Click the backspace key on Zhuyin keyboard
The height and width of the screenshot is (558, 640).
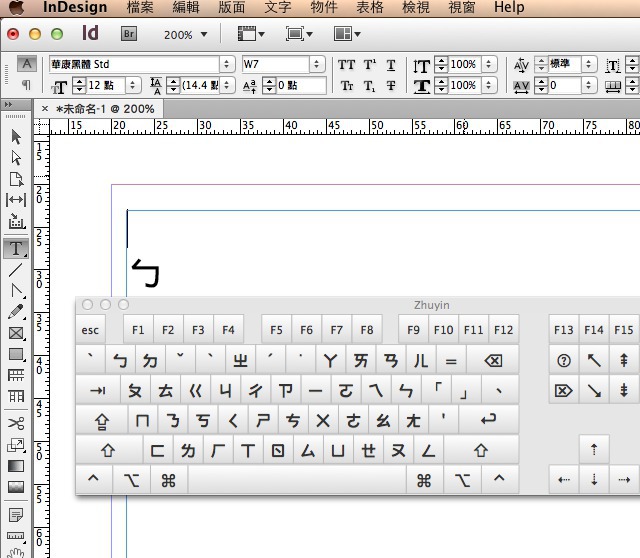click(493, 360)
